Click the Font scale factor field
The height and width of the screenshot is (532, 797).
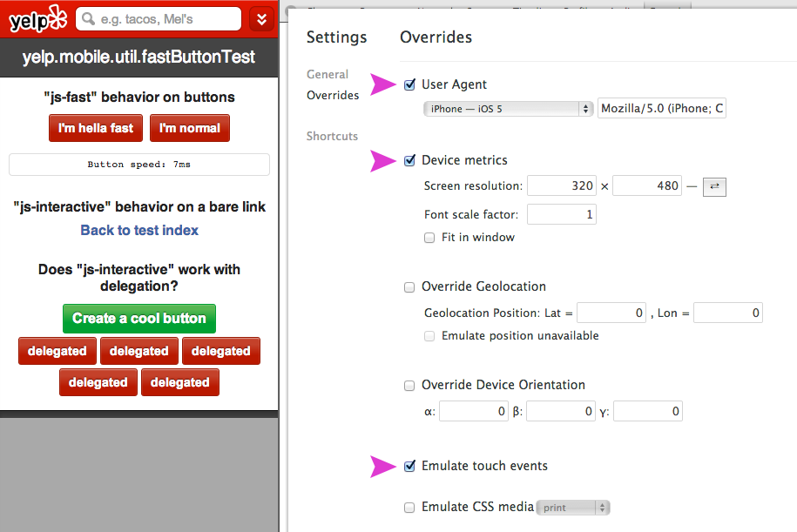click(x=562, y=214)
